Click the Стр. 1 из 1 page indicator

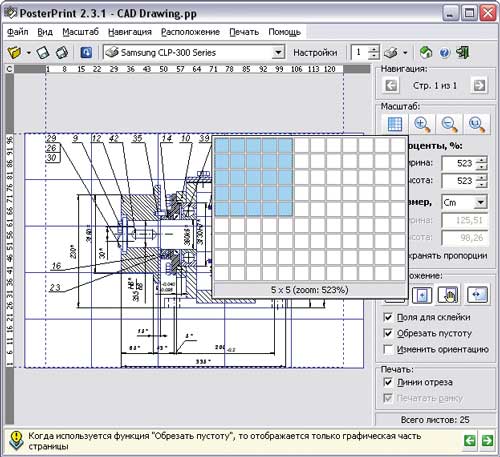(x=435, y=86)
